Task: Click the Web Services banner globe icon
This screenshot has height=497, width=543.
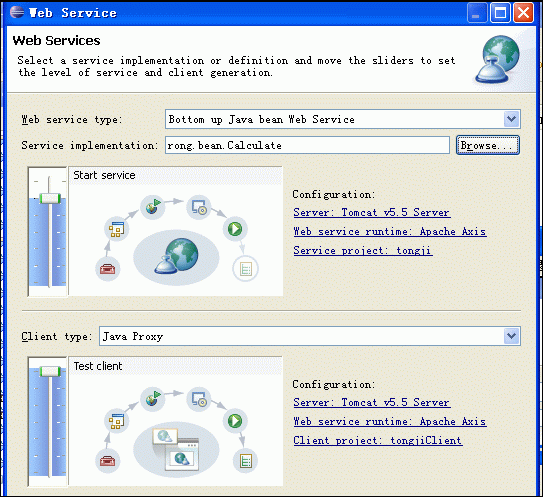Action: [498, 59]
